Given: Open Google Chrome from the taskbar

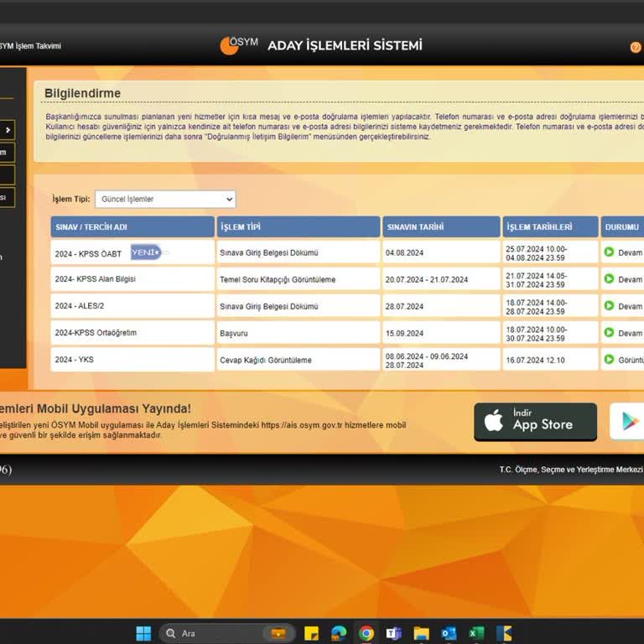Looking at the screenshot, I should (366, 633).
